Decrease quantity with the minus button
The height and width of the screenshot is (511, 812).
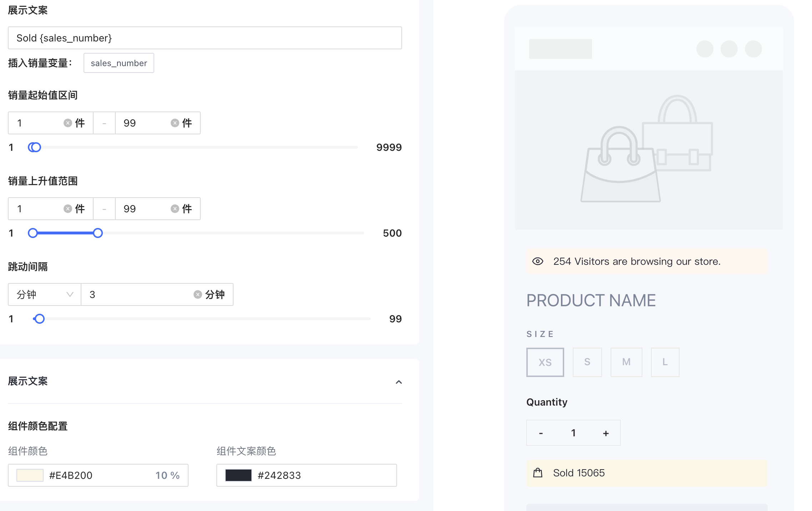pyautogui.click(x=541, y=433)
